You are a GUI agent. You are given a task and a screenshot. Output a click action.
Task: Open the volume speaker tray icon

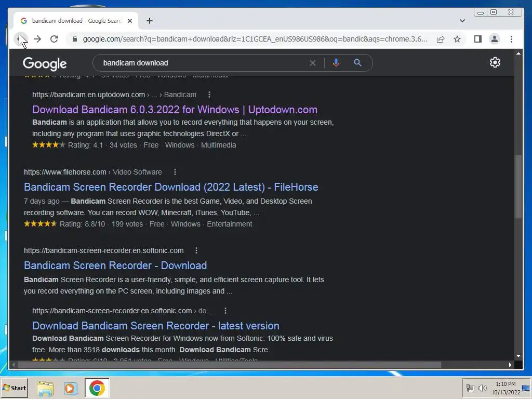[482, 388]
